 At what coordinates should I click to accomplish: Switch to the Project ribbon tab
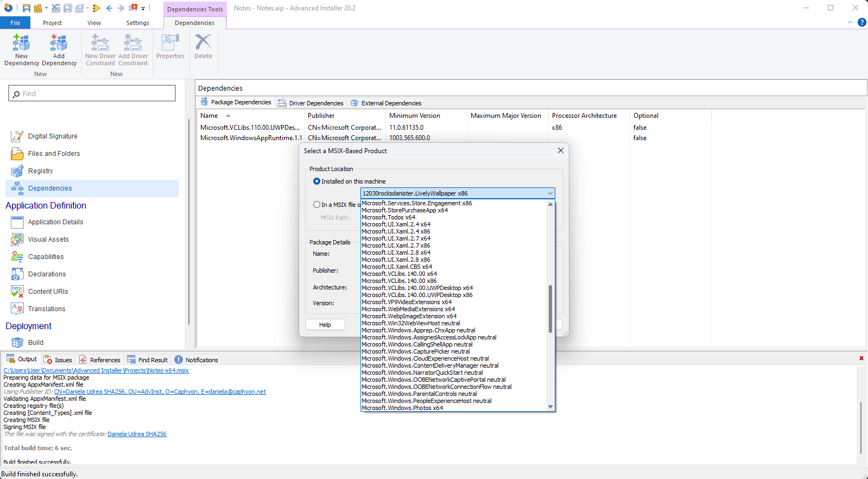pos(52,23)
